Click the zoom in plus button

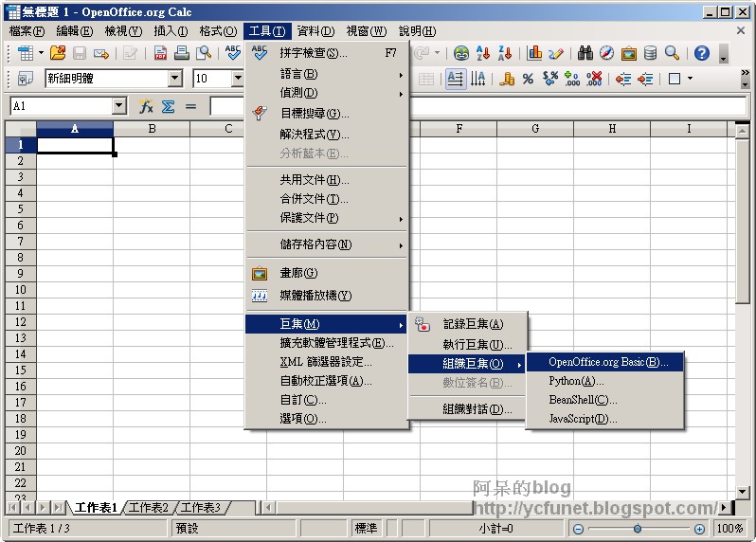699,529
